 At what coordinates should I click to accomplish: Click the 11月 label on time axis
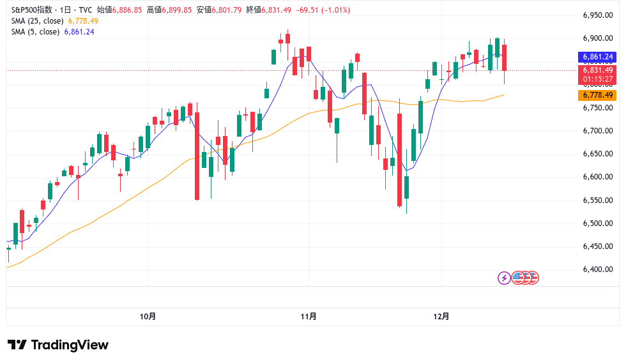tap(309, 316)
